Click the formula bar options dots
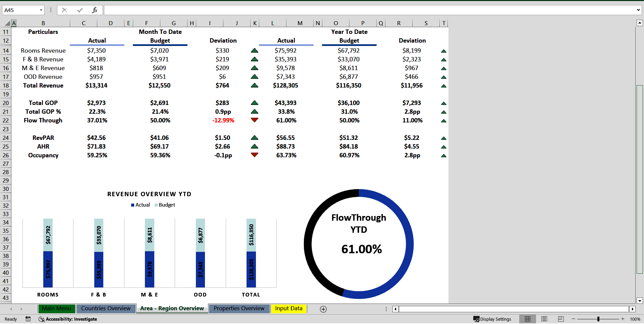The height and width of the screenshot is (324, 644). 51,10
